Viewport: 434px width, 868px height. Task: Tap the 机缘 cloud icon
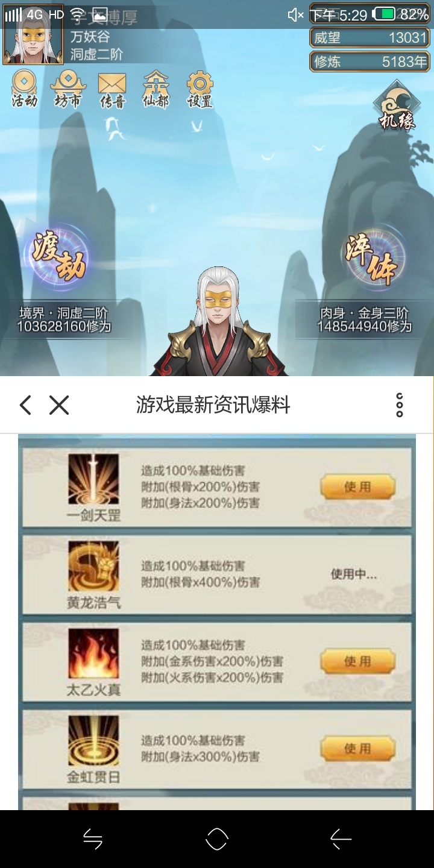(397, 106)
